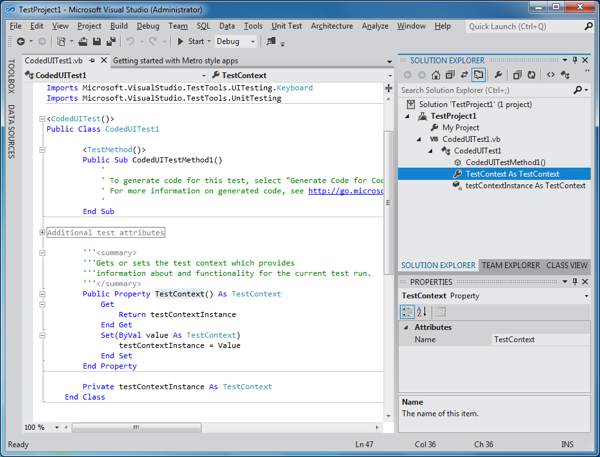Collapse the Set accessor outlining region
The image size is (600, 457).
click(x=42, y=335)
